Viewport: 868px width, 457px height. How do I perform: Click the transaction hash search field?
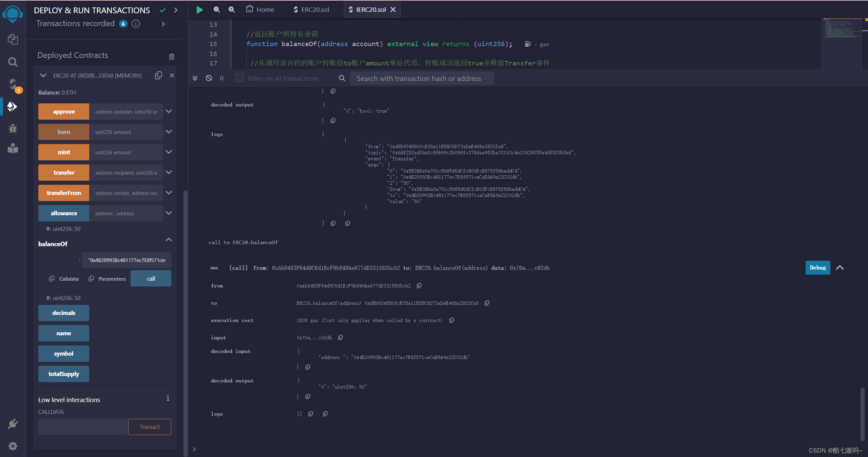422,78
